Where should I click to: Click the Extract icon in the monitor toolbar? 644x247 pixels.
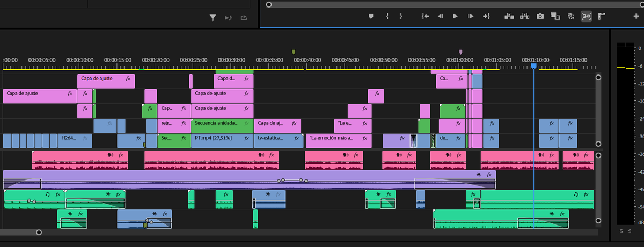[x=525, y=17]
